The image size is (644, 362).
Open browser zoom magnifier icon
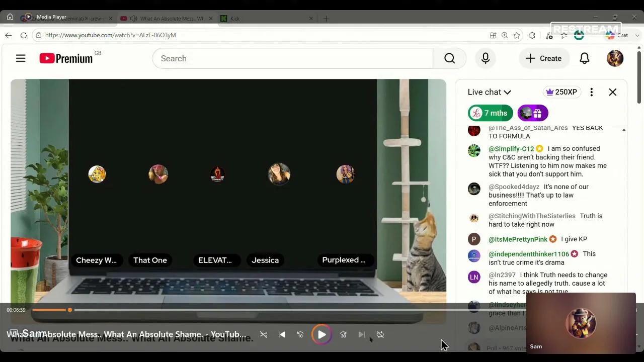pos(505,35)
